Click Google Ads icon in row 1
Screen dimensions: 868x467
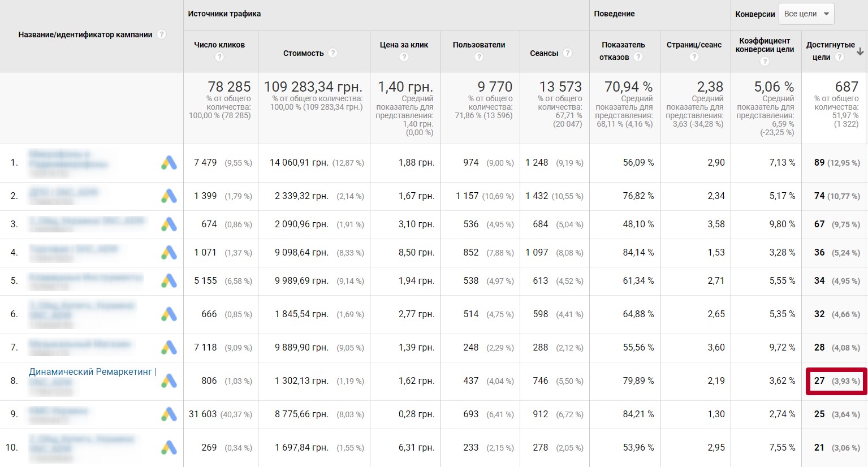click(169, 163)
